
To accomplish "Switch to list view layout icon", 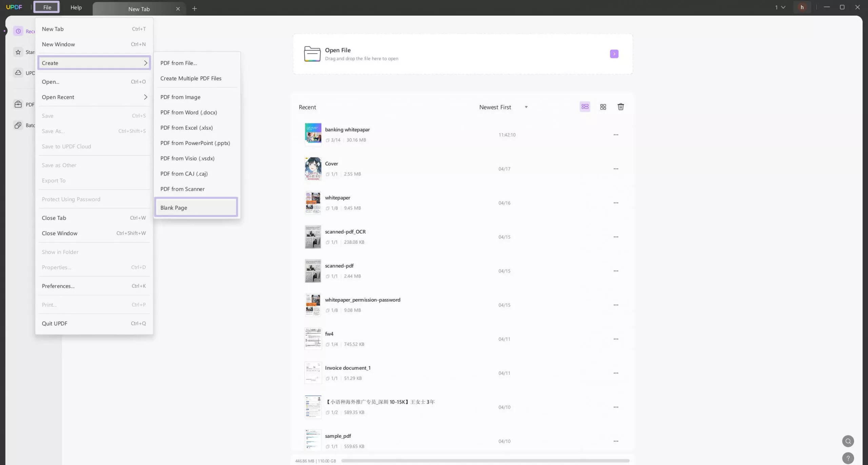I will coord(585,107).
